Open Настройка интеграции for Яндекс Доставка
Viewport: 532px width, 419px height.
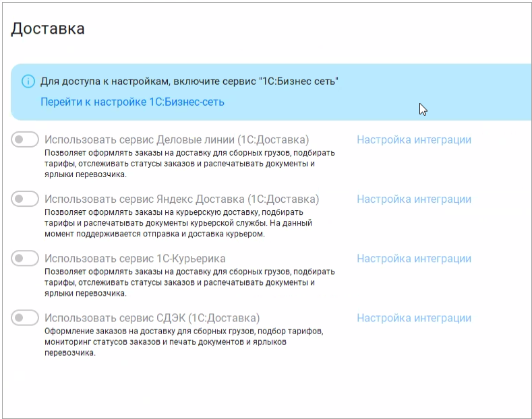click(414, 199)
